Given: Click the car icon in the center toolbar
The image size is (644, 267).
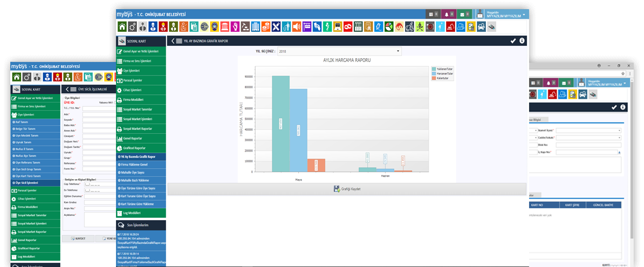Looking at the screenshot, I should click(481, 27).
